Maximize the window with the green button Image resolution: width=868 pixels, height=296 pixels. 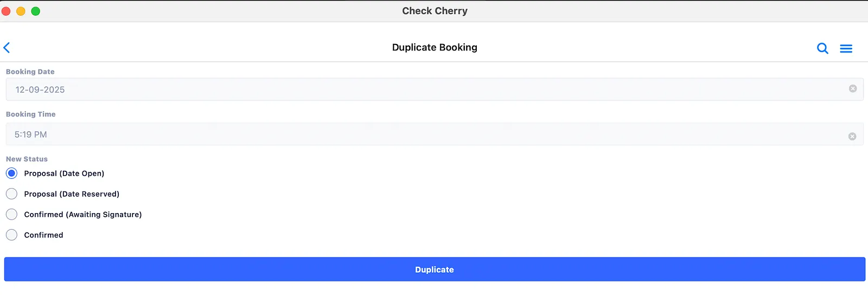coord(35,11)
